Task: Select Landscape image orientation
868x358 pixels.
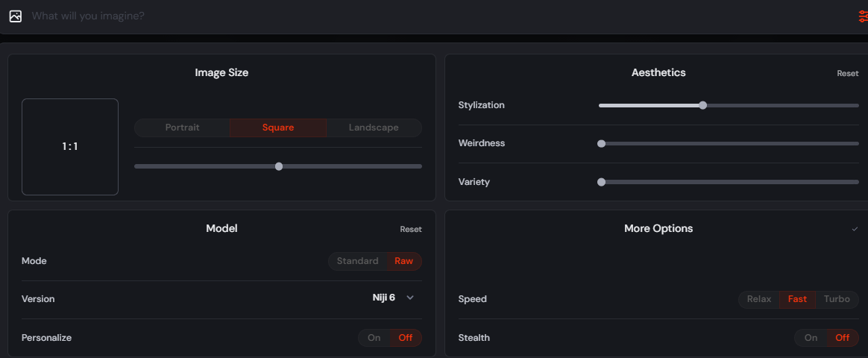Action: click(x=374, y=128)
